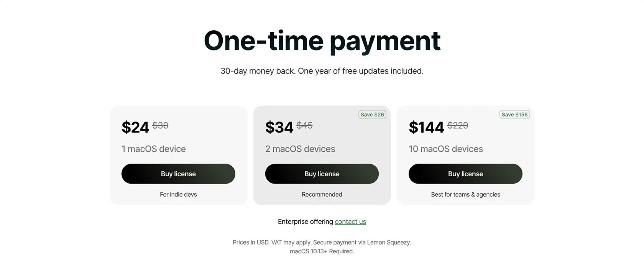644x274 pixels.
Task: Click the strikethrough $30 original price
Action: tap(160, 125)
